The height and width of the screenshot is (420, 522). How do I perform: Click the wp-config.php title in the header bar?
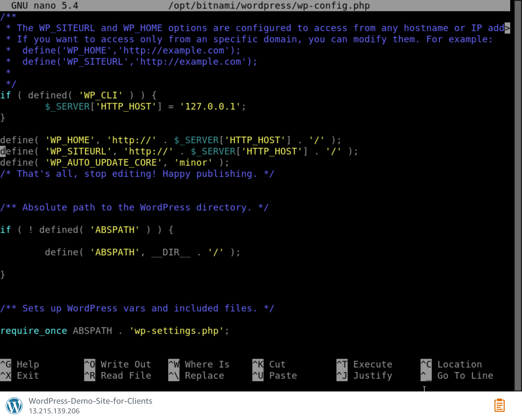[269, 5]
